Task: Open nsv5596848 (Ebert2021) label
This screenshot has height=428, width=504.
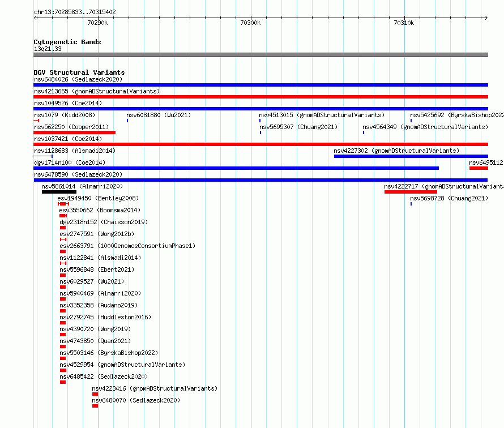Action: click(x=97, y=269)
